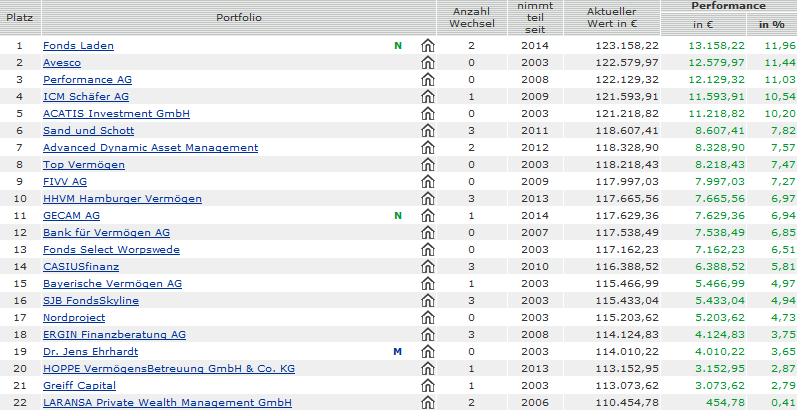The height and width of the screenshot is (416, 806).
Task: Click blue M badge beside Dr. Jens Ehrhardt
Action: 397,352
